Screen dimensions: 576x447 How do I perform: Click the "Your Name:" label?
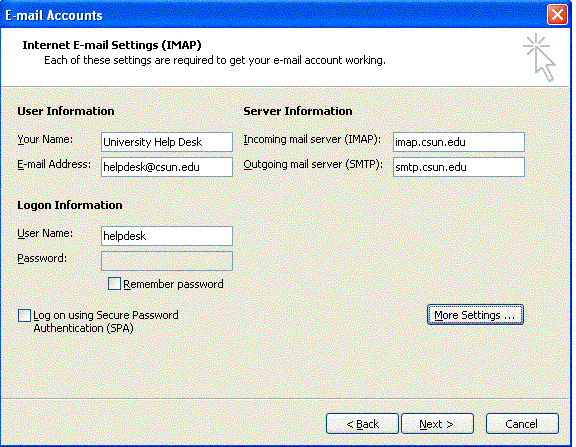click(45, 140)
